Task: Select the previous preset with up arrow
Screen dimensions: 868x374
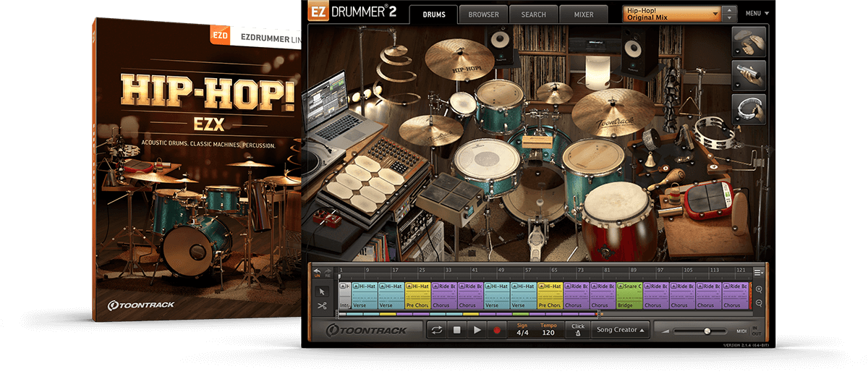Action: 730,10
